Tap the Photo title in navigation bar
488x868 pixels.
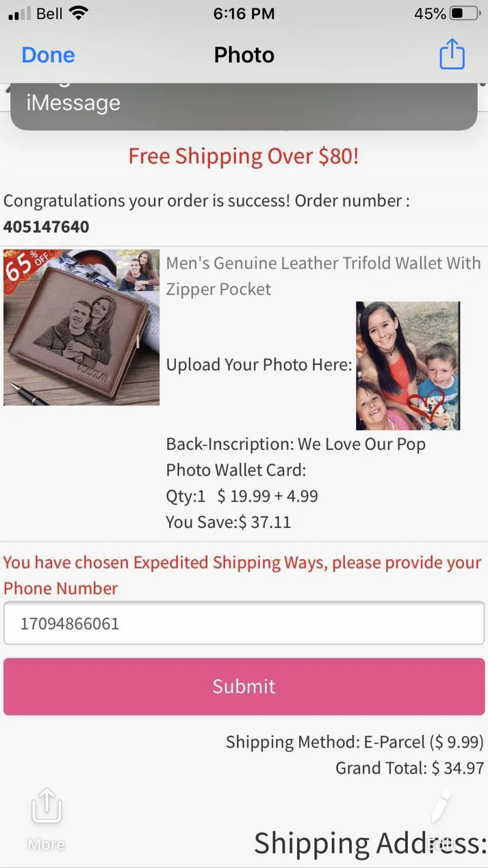coord(244,55)
